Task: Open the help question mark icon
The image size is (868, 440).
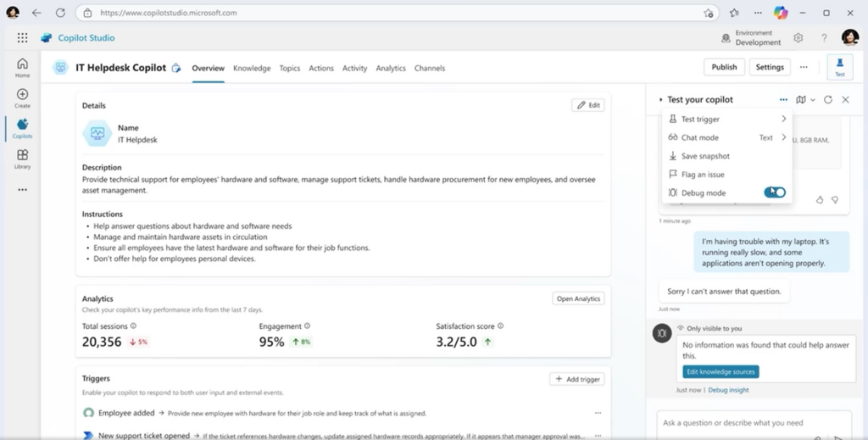Action: pyautogui.click(x=824, y=37)
